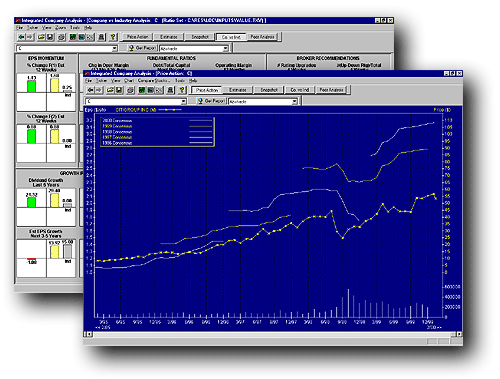Click the chart's horizontal scrollbar left arrow
This screenshot has height=379, width=500.
(x=88, y=334)
